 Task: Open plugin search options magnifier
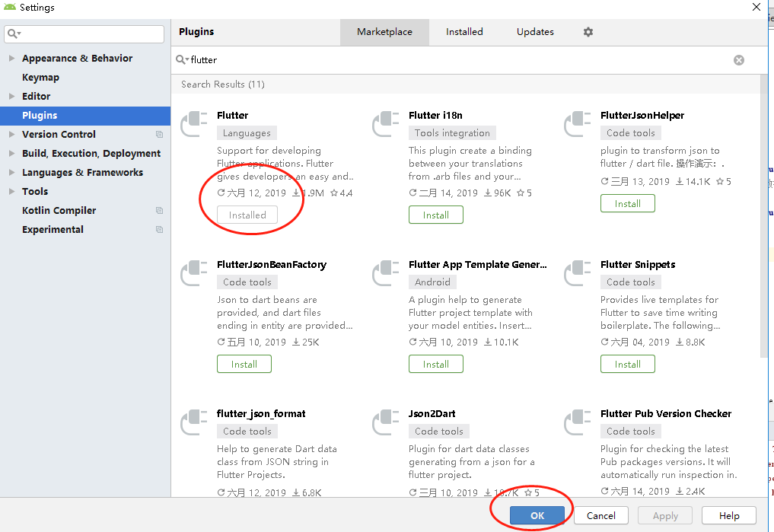point(182,59)
